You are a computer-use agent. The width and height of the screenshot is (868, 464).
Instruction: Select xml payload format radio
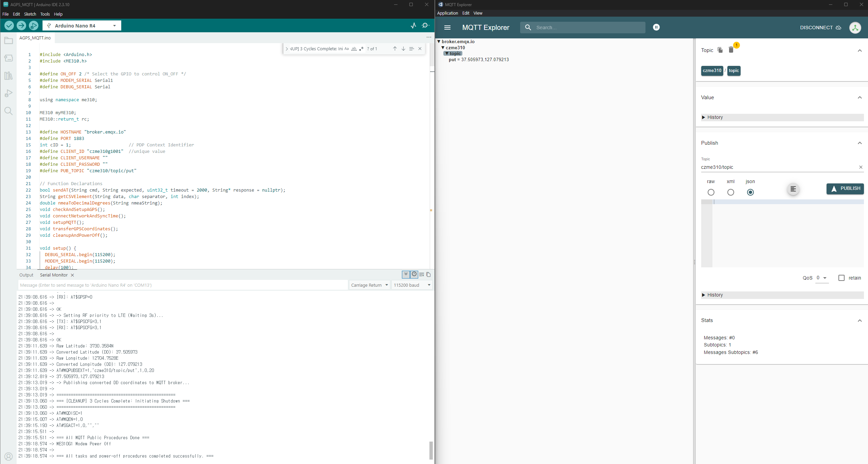pos(730,192)
